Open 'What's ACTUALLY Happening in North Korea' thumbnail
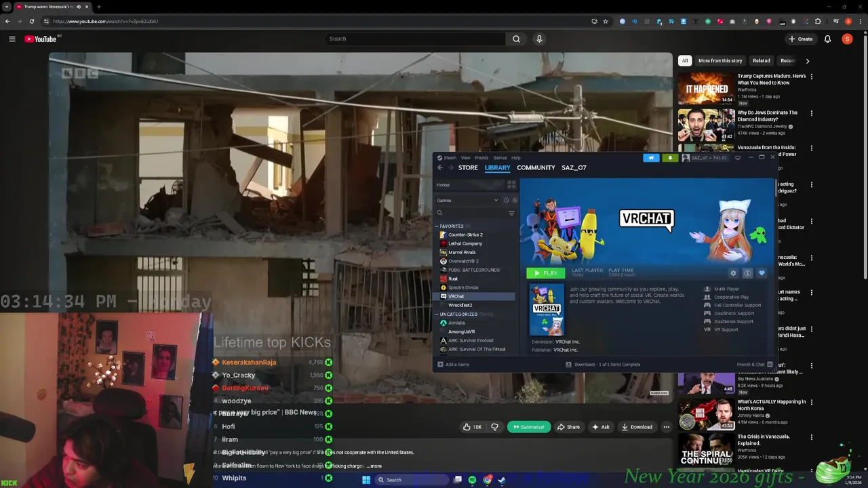Screen dimensions: 868x488 (x=706, y=415)
